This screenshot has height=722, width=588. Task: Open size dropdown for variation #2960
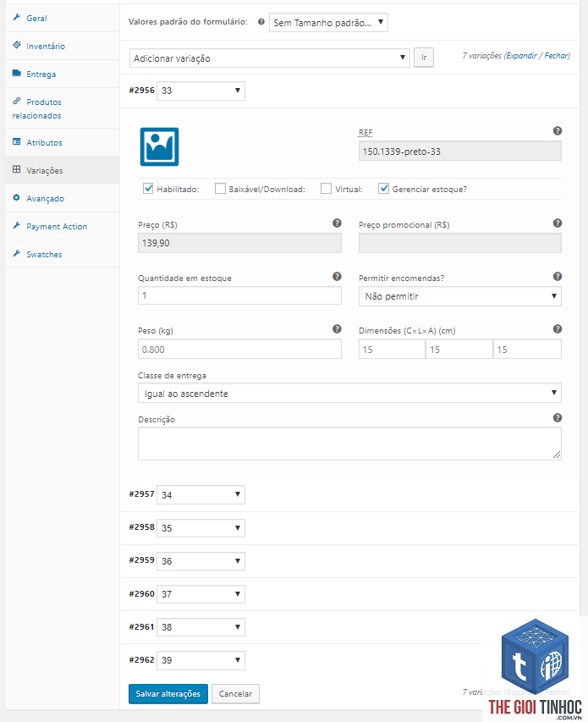pyautogui.click(x=201, y=594)
